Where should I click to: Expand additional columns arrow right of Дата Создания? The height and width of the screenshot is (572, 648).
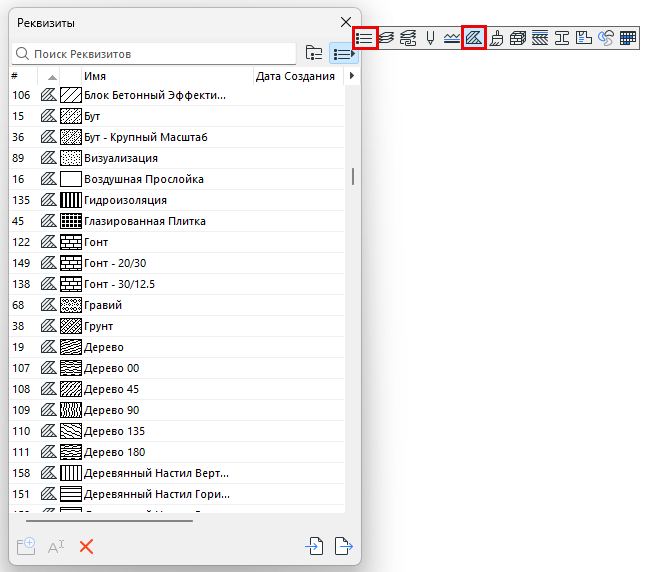(352, 76)
